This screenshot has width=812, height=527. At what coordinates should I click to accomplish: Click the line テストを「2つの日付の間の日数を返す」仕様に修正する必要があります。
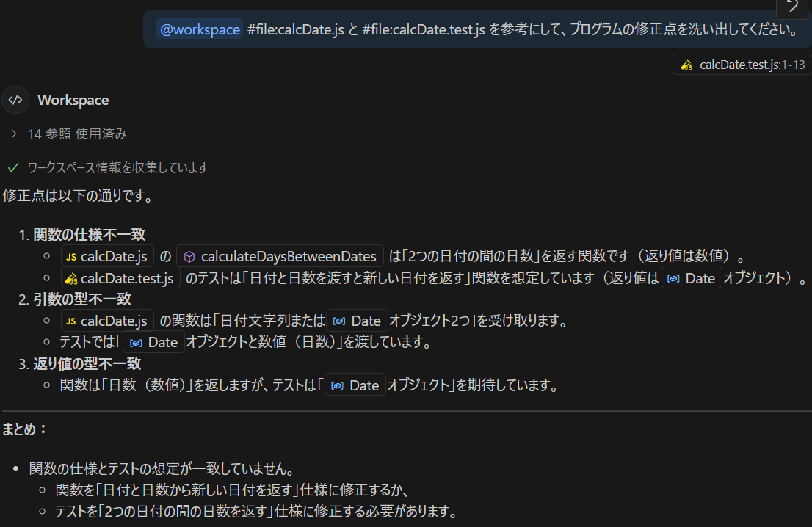coord(258,512)
